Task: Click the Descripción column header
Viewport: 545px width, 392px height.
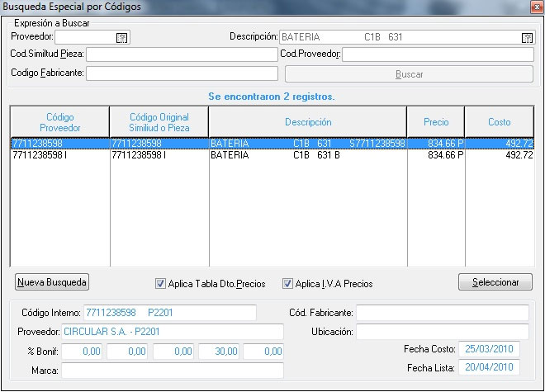Action: pos(307,122)
